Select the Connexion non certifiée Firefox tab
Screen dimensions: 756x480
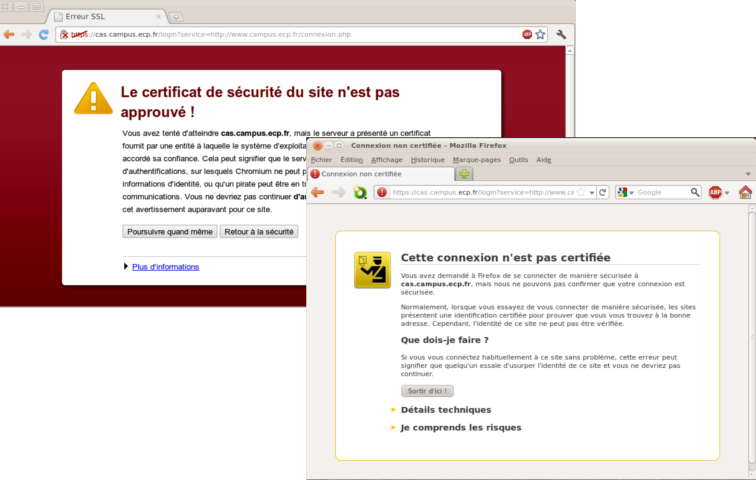point(381,174)
